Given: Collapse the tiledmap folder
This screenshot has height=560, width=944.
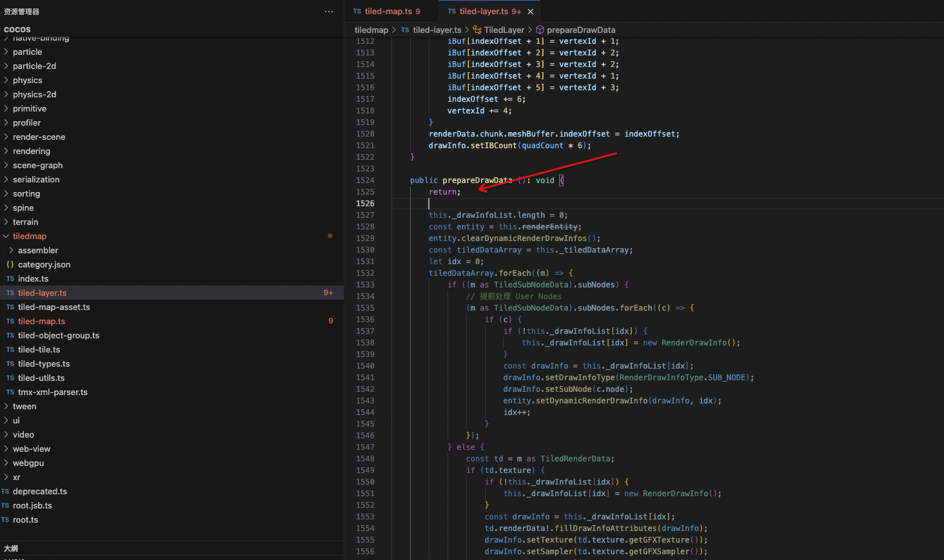Looking at the screenshot, I should coord(172,237).
